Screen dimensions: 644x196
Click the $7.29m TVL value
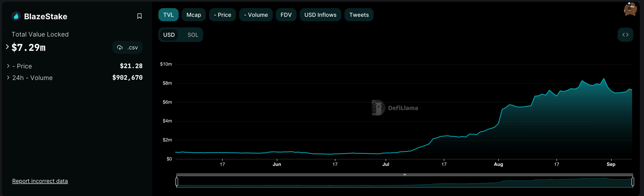coord(28,47)
